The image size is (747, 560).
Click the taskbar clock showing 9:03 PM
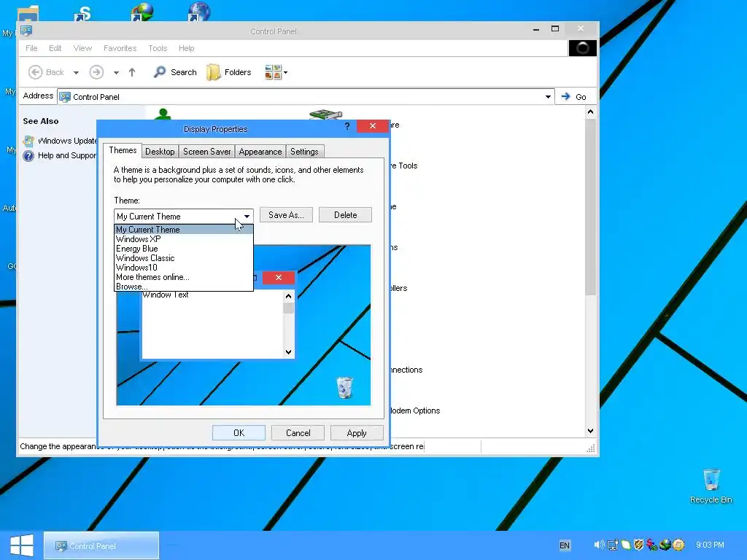pyautogui.click(x=710, y=545)
